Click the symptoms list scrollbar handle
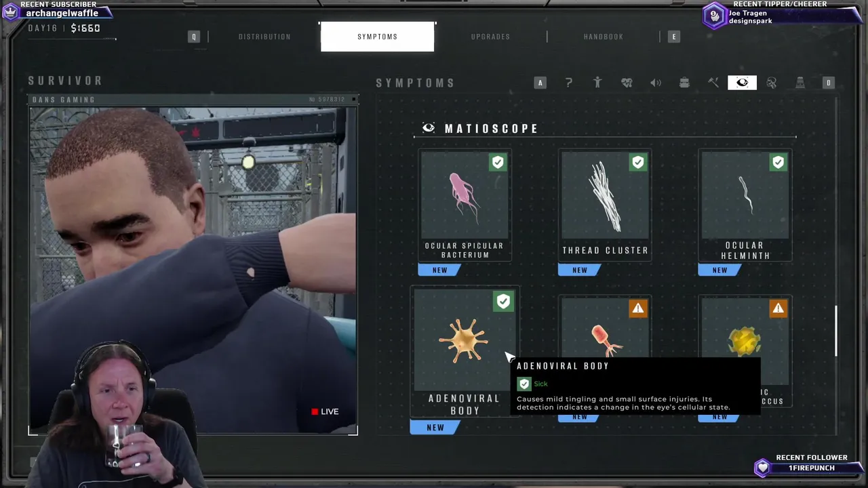 835,331
